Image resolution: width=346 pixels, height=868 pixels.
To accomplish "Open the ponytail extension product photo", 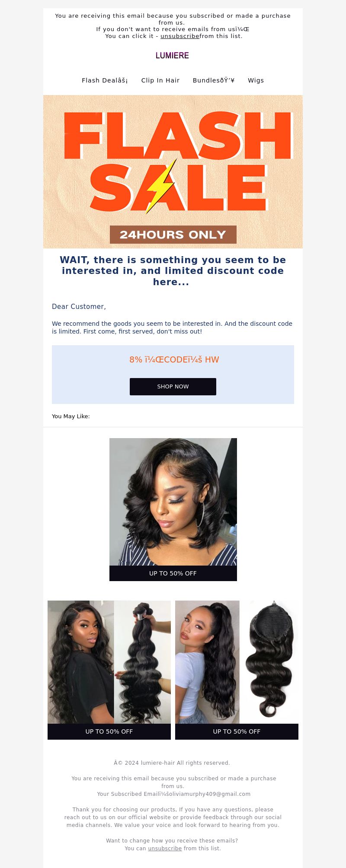I will [x=237, y=662].
